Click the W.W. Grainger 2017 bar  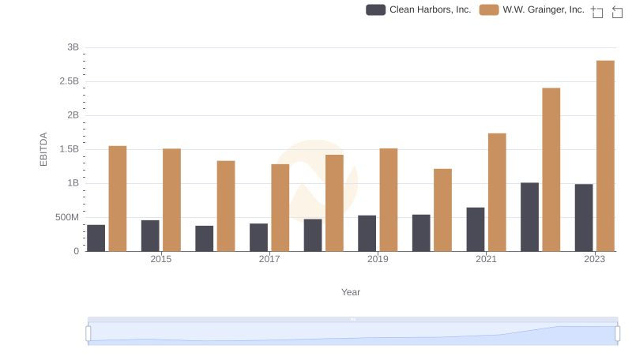coord(280,208)
